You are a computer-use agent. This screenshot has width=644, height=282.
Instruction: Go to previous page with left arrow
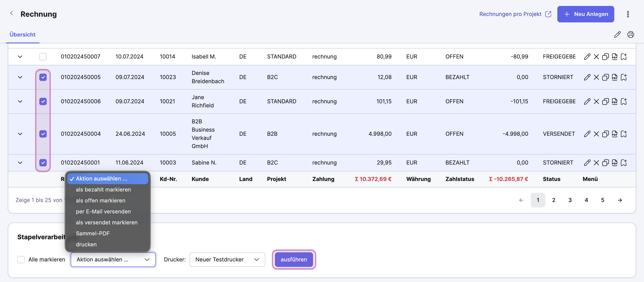point(521,200)
